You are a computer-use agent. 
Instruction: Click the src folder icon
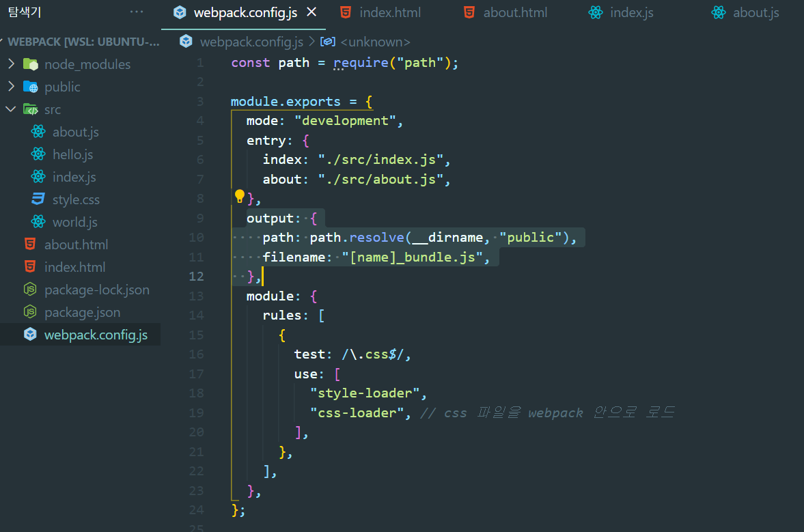pyautogui.click(x=31, y=109)
